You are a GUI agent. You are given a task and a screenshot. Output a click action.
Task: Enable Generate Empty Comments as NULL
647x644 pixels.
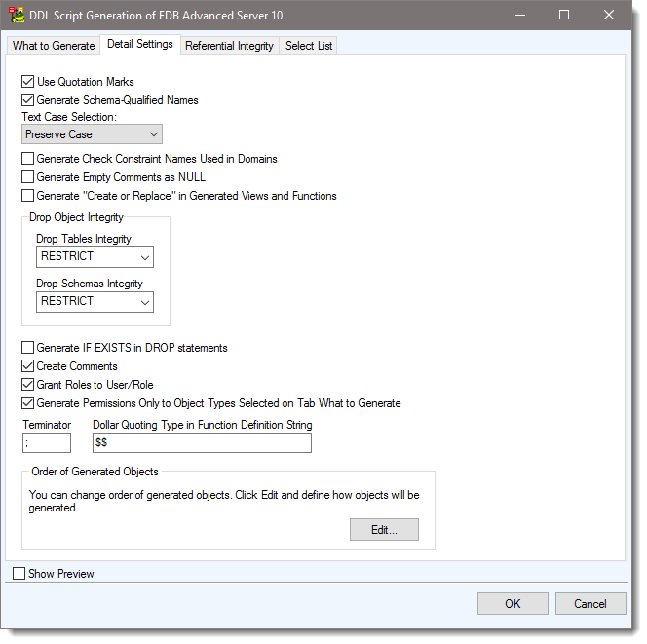click(27, 177)
